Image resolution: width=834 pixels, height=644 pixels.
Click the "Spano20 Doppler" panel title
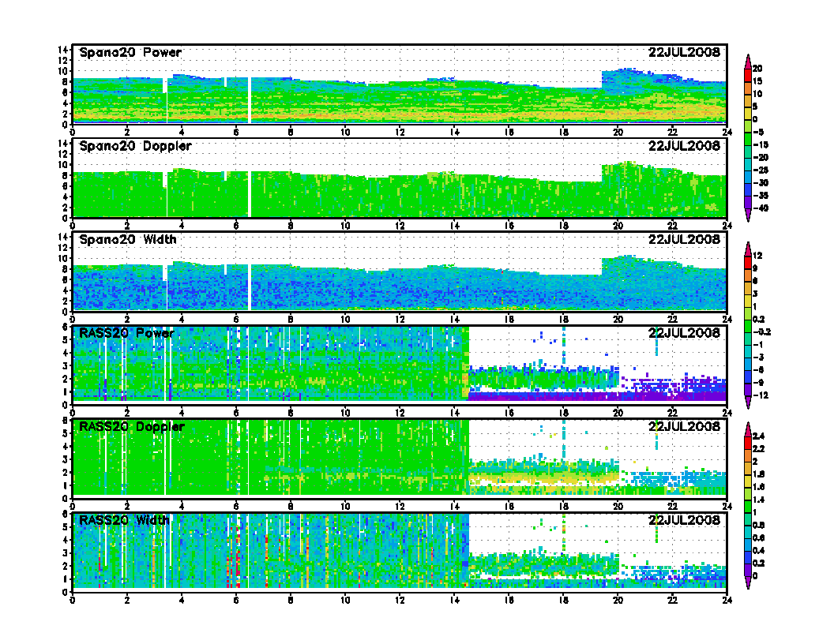(x=135, y=146)
